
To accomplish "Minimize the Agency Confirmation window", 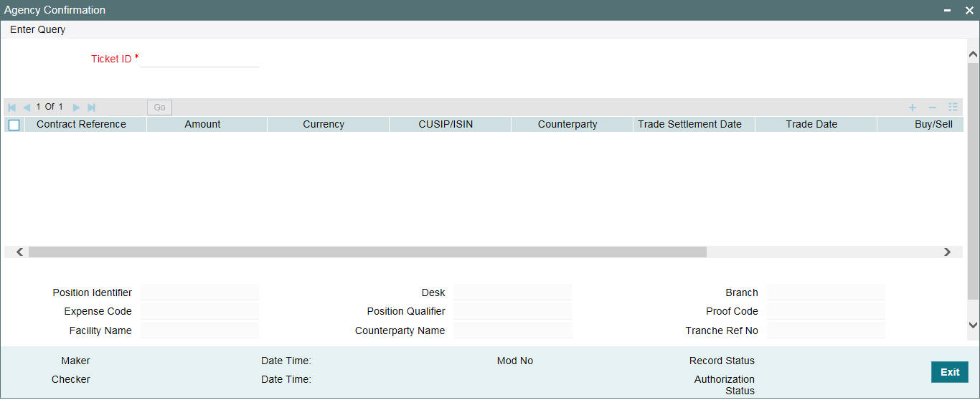I will [948, 10].
